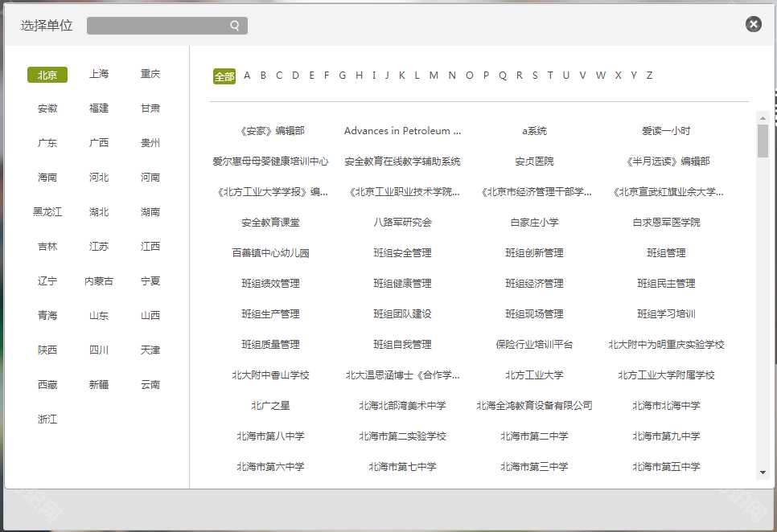Pick 八路军研究会 from the units
This screenshot has width=777, height=532.
(402, 223)
